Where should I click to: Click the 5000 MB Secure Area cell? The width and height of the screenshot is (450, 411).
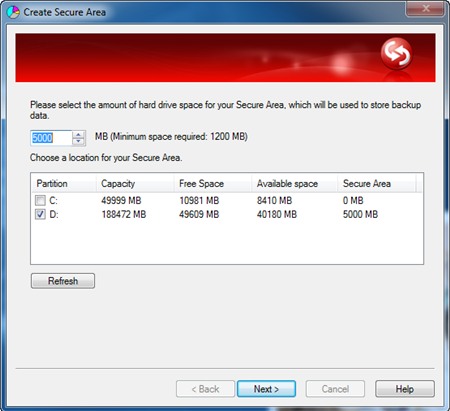(x=360, y=214)
